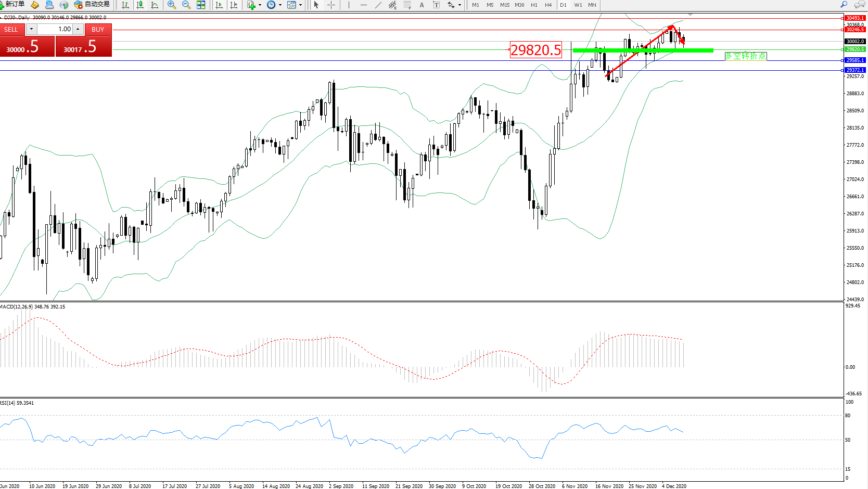Open the chart Templates dropdown
This screenshot has width=868, height=489.
[294, 5]
